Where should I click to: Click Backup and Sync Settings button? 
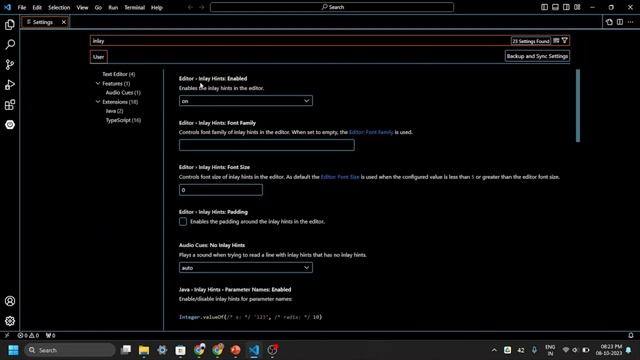click(537, 56)
